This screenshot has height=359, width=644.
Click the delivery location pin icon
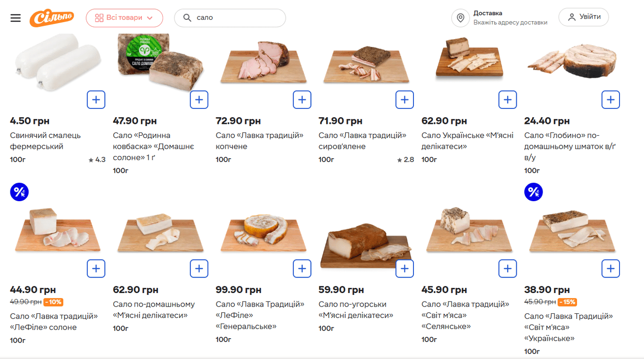click(460, 18)
